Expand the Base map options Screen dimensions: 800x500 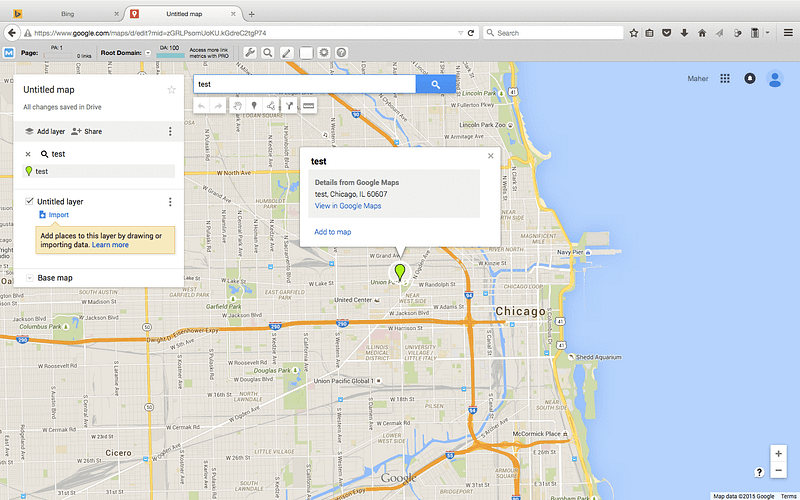click(30, 278)
